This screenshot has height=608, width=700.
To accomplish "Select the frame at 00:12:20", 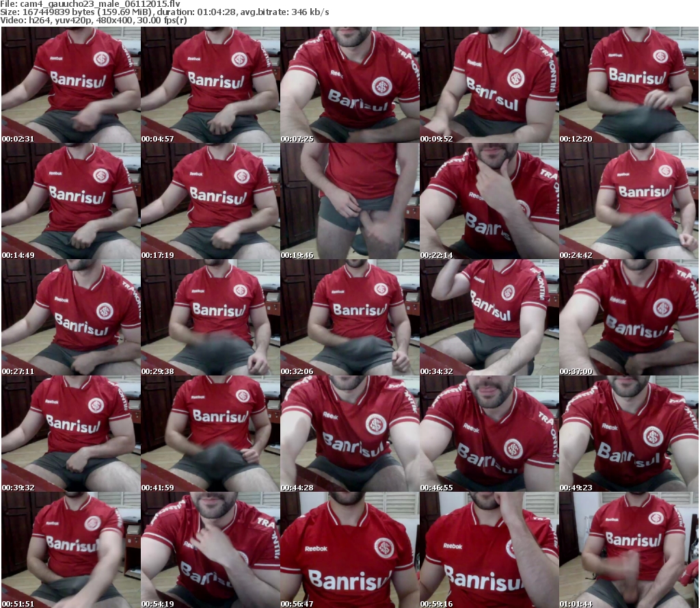I will tap(629, 85).
